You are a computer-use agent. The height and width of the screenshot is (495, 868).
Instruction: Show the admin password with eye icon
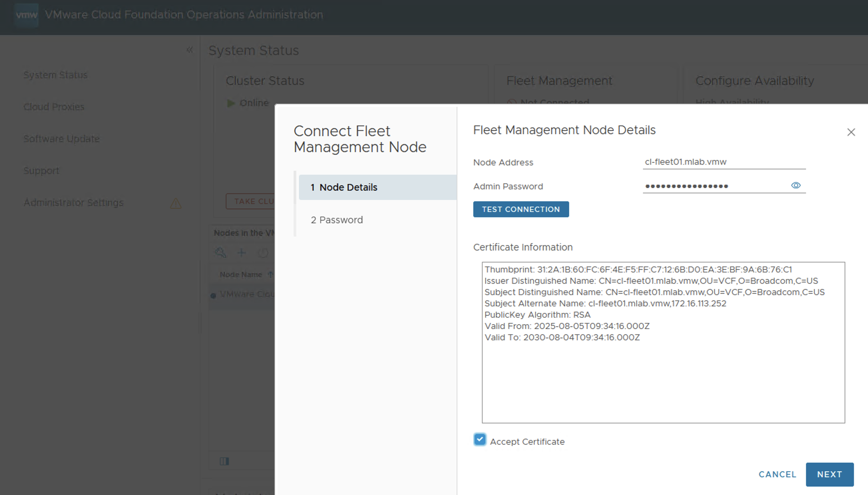coord(795,185)
